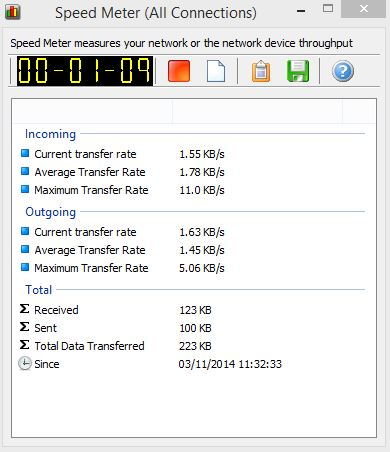
Task: Click the Incoming group header
Action: click(x=50, y=134)
